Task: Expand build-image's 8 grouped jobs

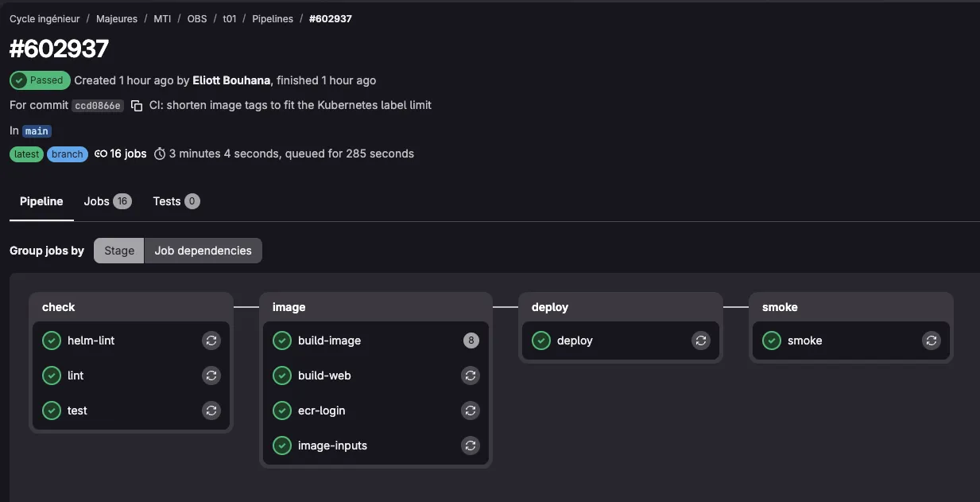Action: [471, 341]
